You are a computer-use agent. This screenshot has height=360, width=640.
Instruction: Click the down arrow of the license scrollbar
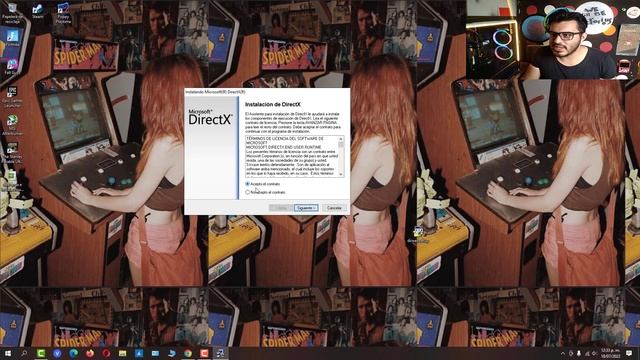[x=341, y=174]
